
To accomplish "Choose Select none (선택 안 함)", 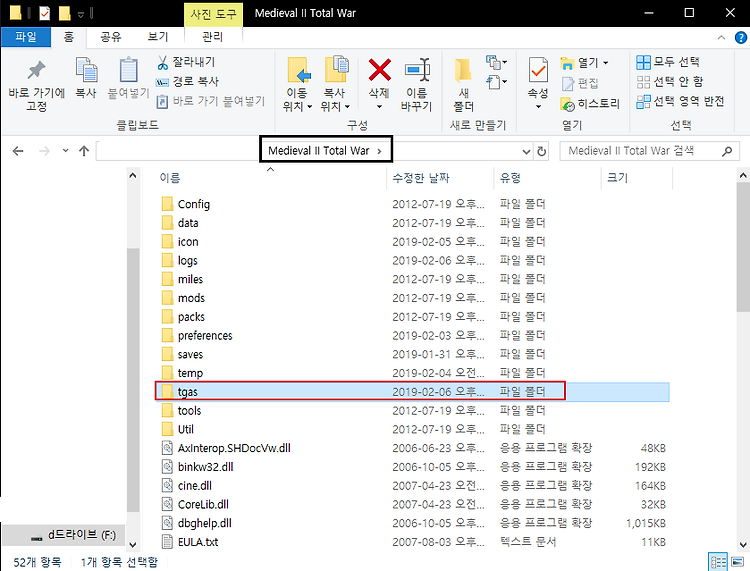I will [670, 82].
